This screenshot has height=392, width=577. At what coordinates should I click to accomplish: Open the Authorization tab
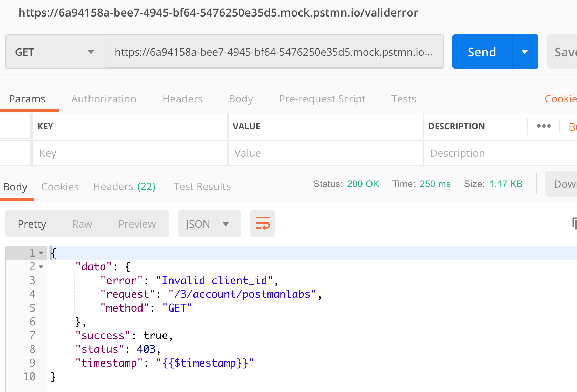pyautogui.click(x=104, y=99)
